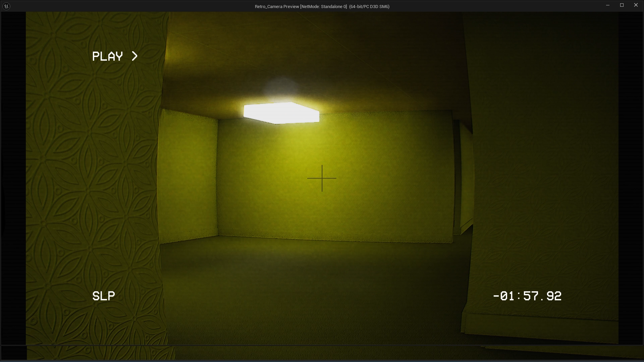Click the Unreal Engine logo in title bar
The height and width of the screenshot is (362, 644).
[6, 6]
